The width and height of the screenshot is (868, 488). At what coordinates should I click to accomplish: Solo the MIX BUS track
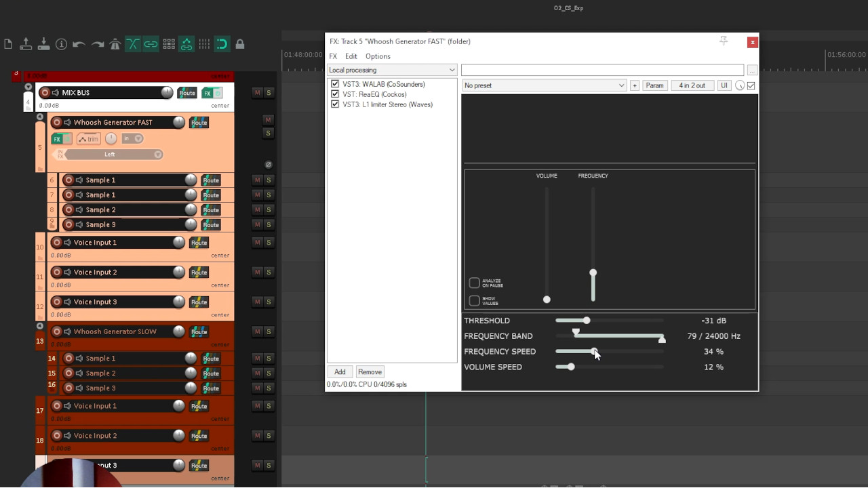click(x=269, y=93)
